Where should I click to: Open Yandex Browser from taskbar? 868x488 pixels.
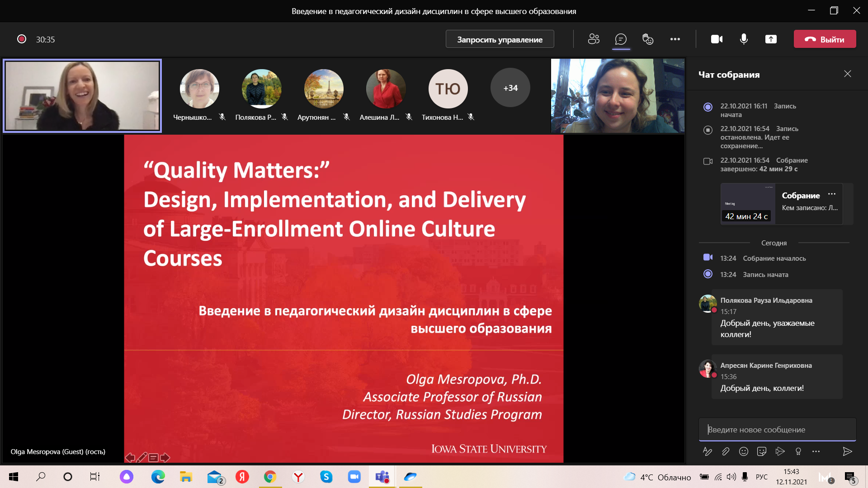[298, 477]
